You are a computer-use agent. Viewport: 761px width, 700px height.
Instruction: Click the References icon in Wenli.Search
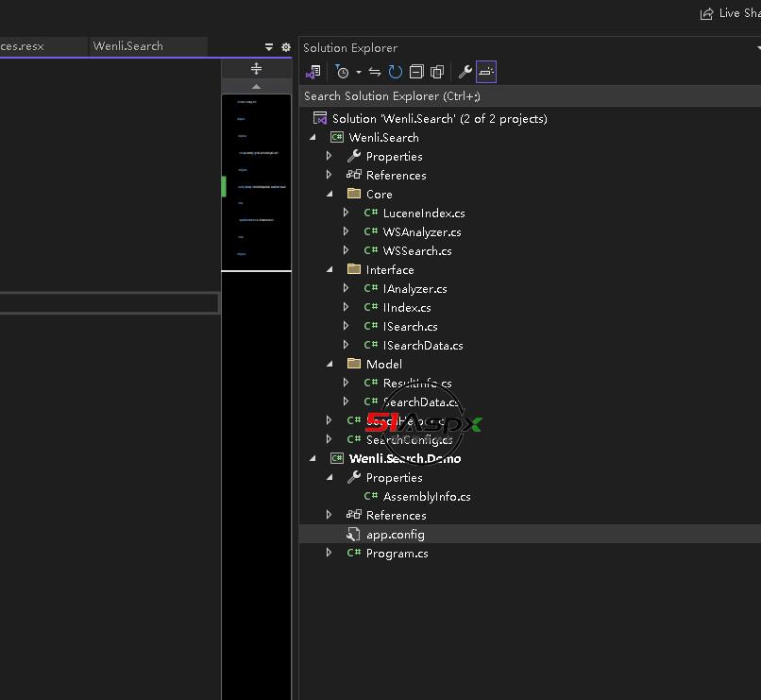point(354,175)
